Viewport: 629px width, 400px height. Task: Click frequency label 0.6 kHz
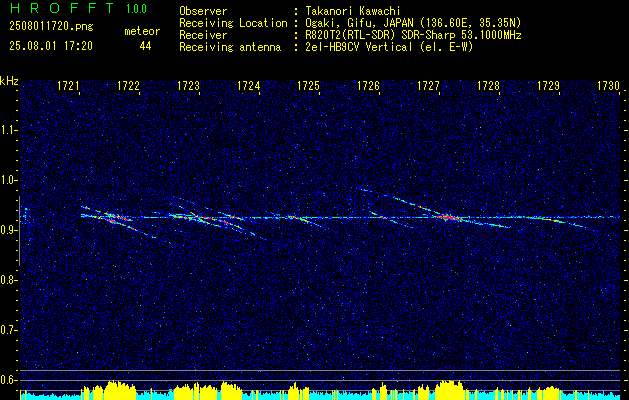(x=8, y=380)
